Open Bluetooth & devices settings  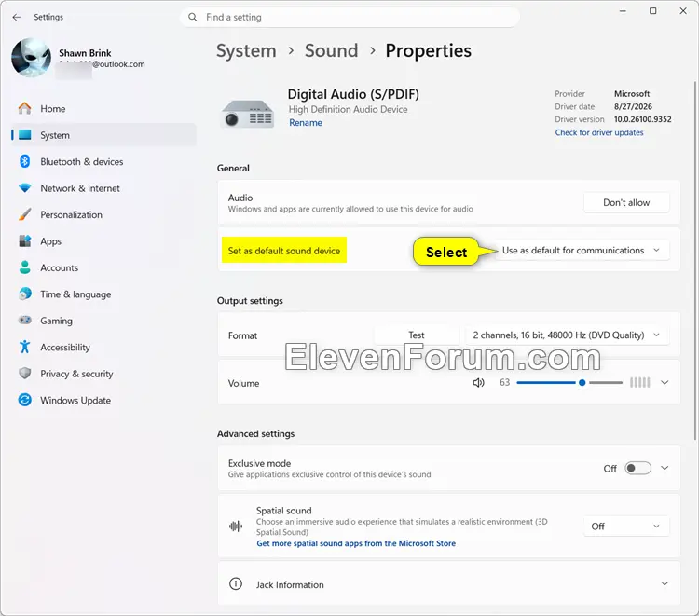[x=103, y=161]
